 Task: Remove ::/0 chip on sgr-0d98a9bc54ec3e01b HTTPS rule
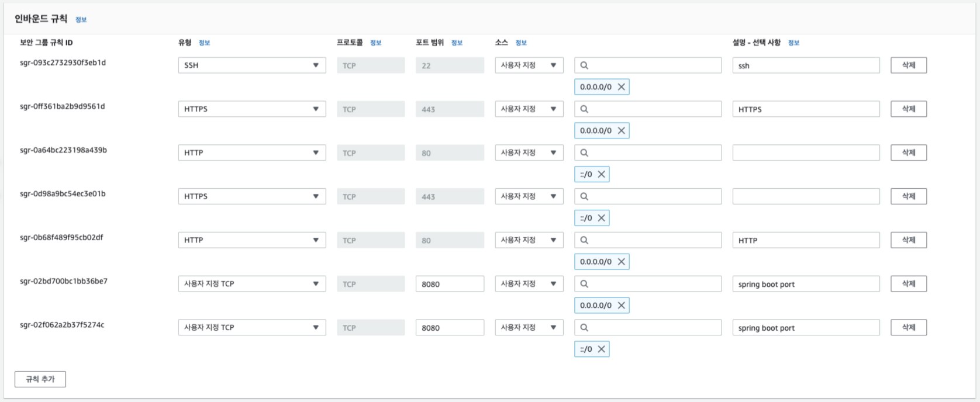pyautogui.click(x=601, y=218)
